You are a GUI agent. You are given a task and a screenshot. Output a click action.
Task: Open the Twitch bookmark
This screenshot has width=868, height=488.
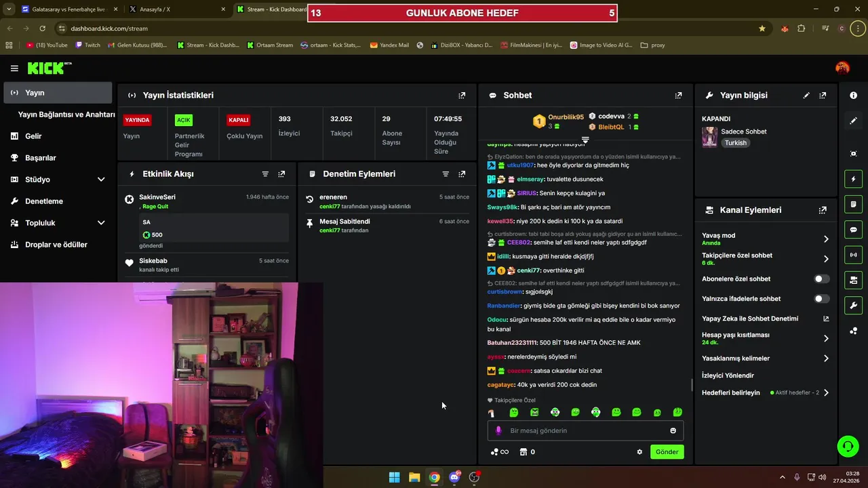coord(87,45)
